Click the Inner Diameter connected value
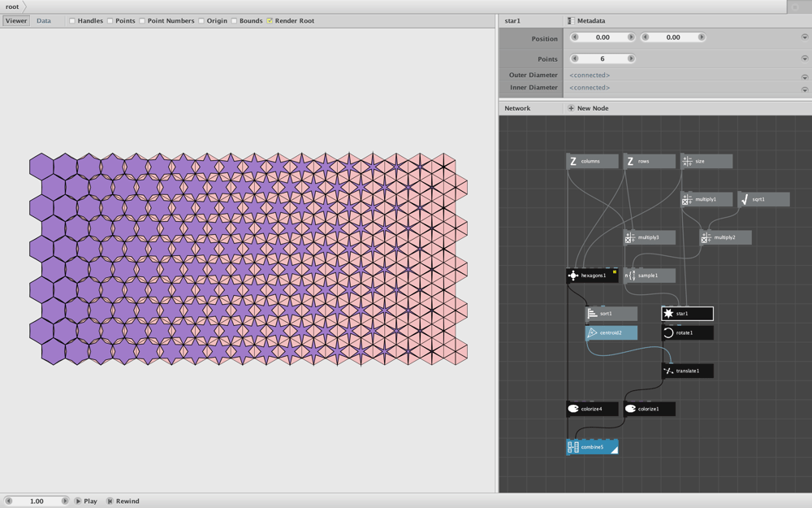This screenshot has height=508, width=812. [590, 88]
